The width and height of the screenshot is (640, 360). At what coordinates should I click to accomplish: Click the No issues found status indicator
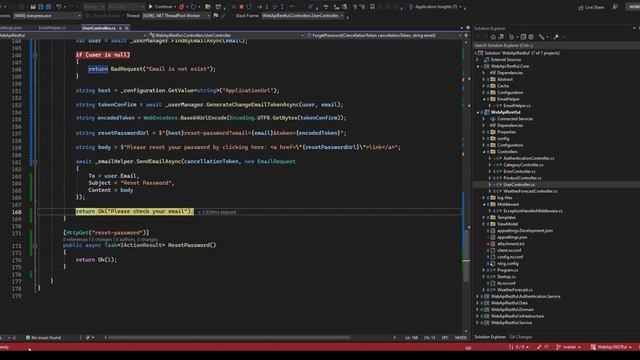[43, 338]
